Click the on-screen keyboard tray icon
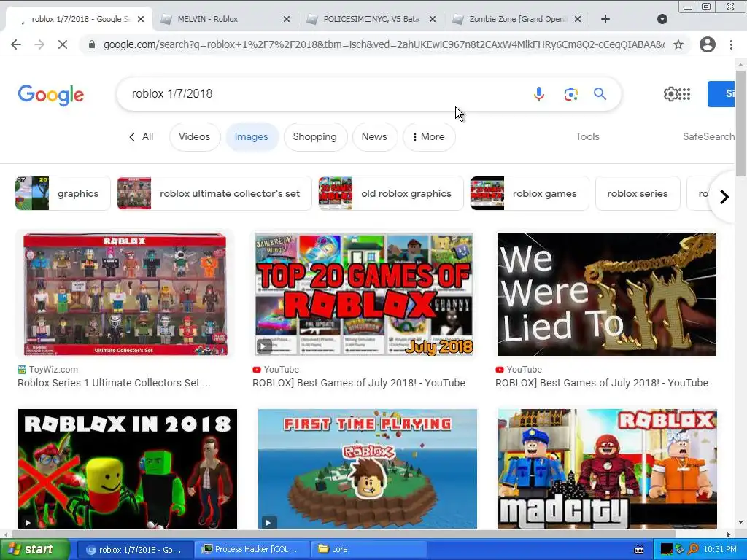 click(x=639, y=550)
